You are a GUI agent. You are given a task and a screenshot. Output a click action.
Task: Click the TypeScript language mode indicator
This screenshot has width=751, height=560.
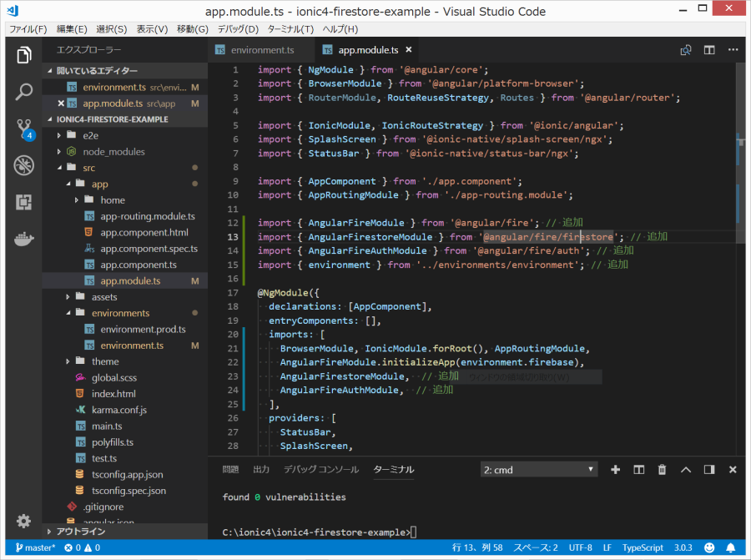coord(643,547)
